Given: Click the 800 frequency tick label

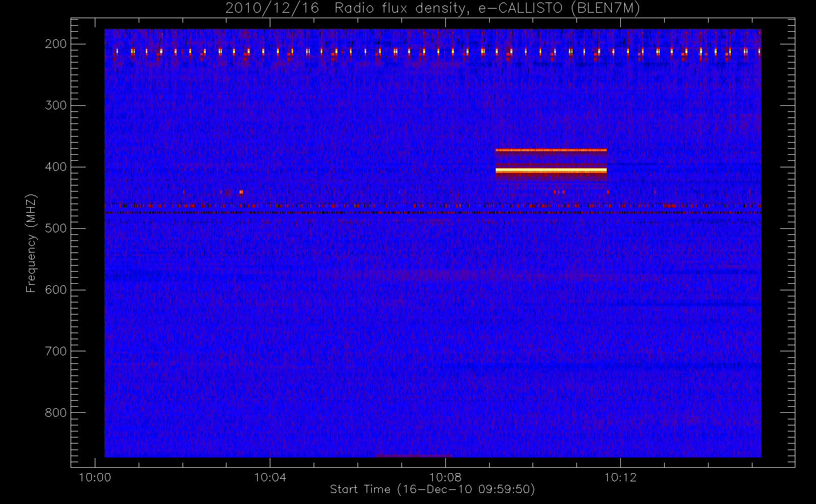Looking at the screenshot, I should [55, 413].
